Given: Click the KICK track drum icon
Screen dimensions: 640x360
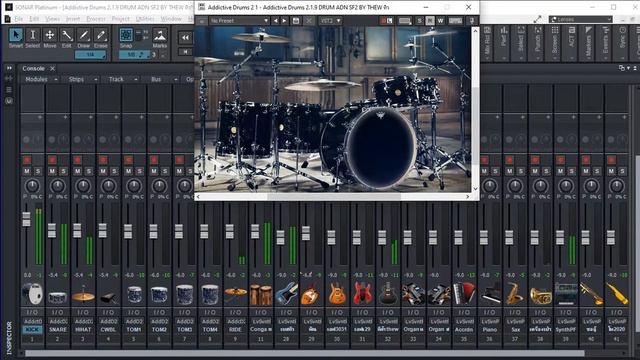Looking at the screenshot, I should click(x=32, y=294).
